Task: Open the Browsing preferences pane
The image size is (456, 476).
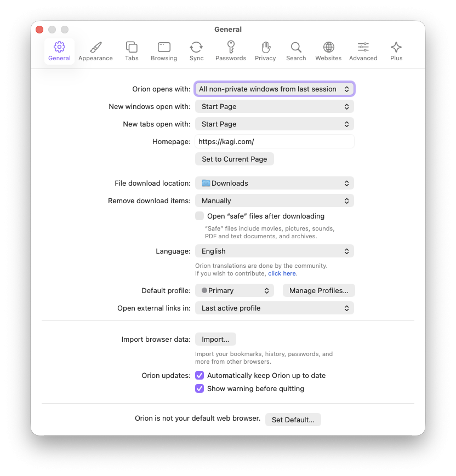Action: [164, 51]
